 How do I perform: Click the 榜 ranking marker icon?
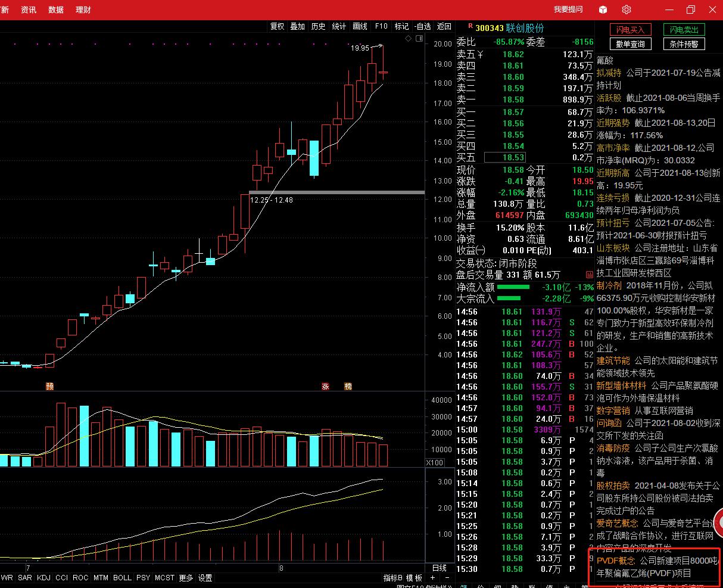point(348,386)
